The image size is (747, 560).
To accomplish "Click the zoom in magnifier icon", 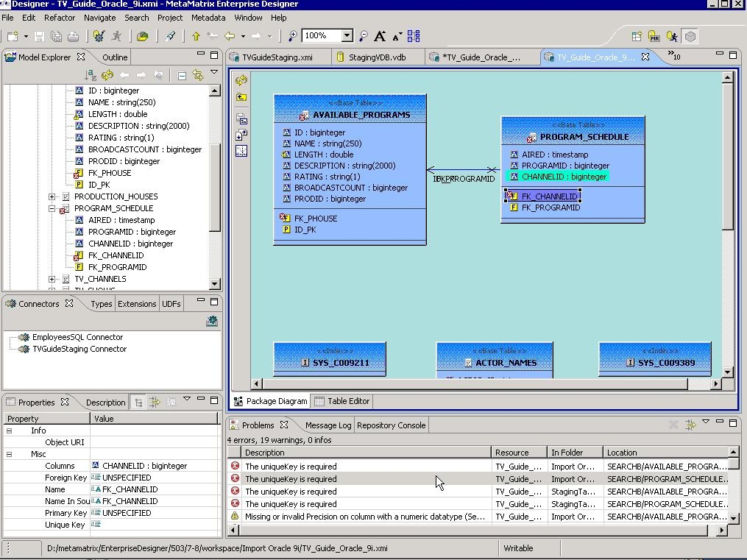I will pyautogui.click(x=293, y=36).
